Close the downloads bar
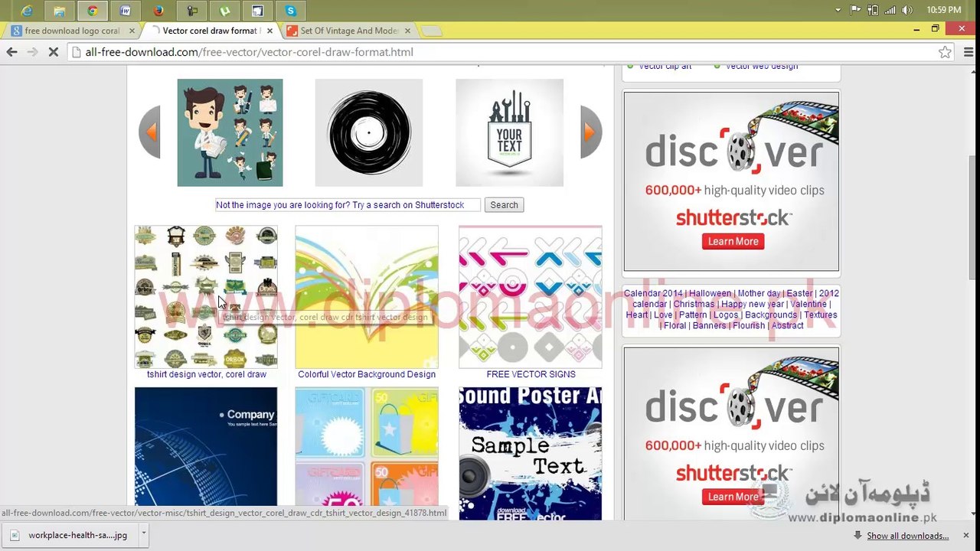980x551 pixels. (965, 535)
